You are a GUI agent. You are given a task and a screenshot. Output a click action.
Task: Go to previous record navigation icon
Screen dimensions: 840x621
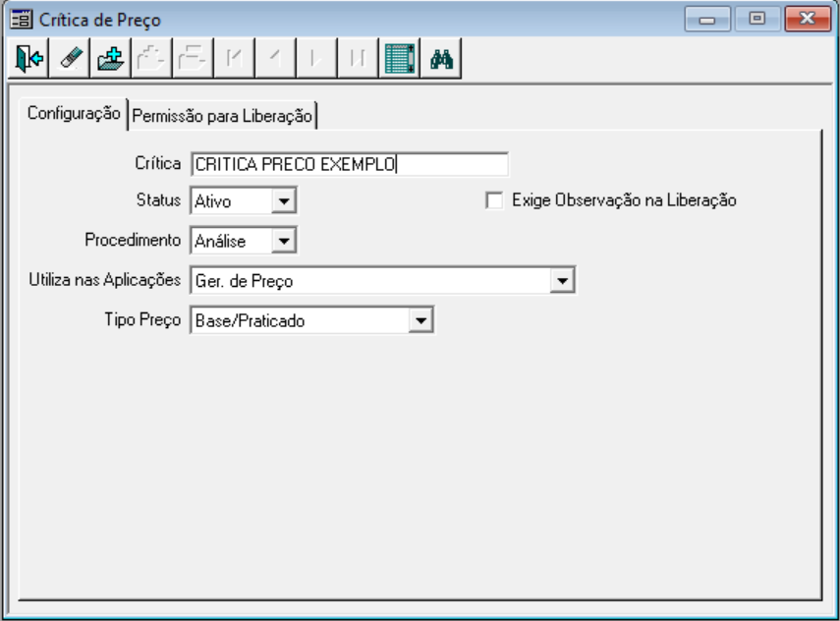click(275, 58)
